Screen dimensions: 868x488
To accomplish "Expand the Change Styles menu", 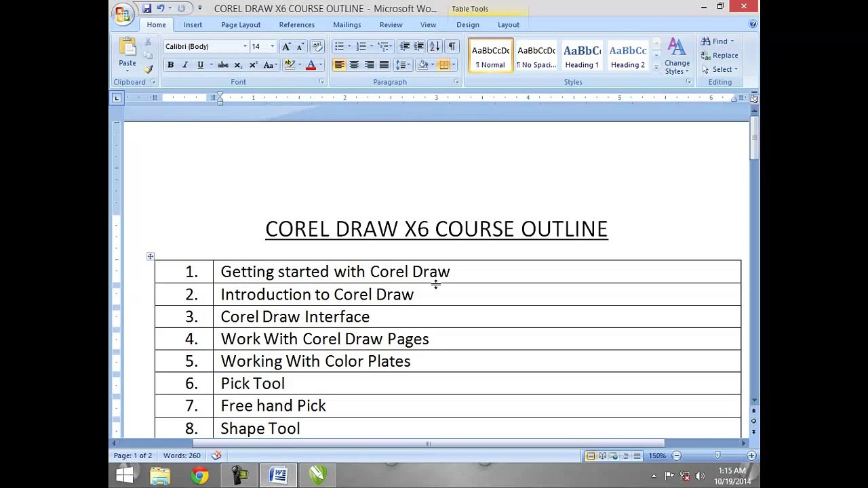I will point(677,56).
